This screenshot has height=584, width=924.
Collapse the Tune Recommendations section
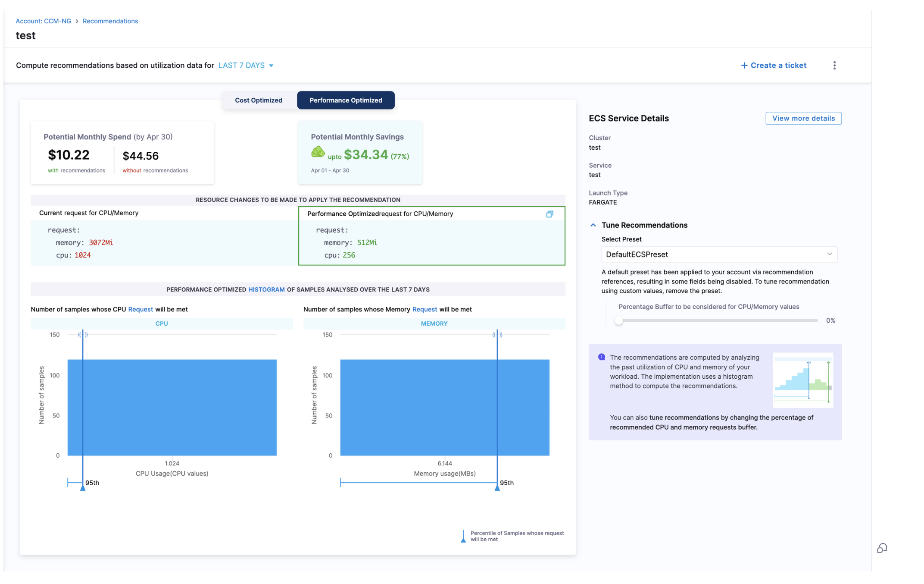(593, 225)
